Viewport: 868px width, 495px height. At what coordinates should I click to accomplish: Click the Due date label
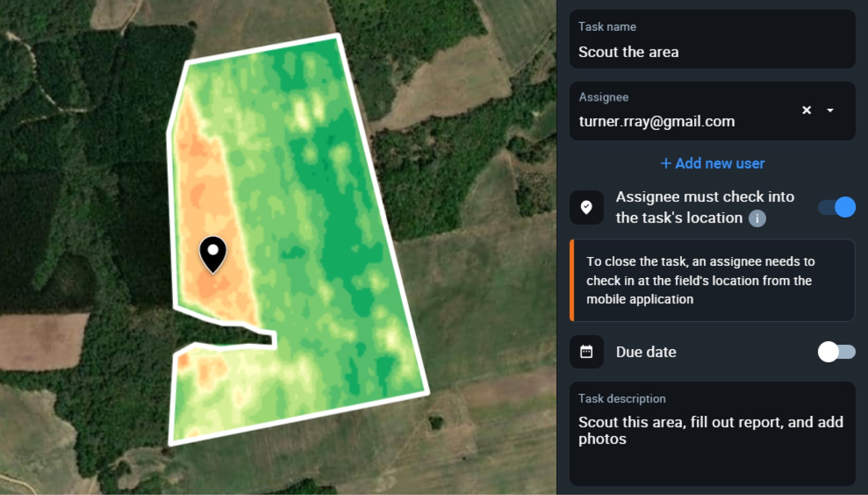coord(646,352)
